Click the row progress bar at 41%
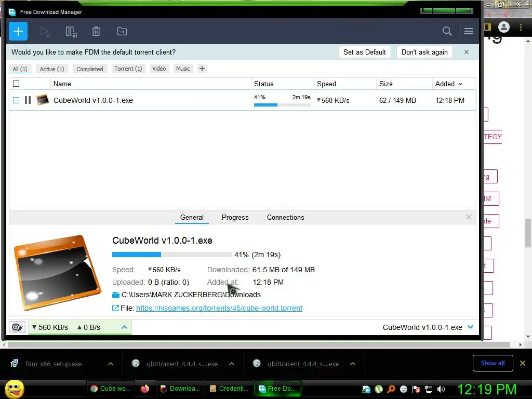The height and width of the screenshot is (399, 532). pos(282,105)
